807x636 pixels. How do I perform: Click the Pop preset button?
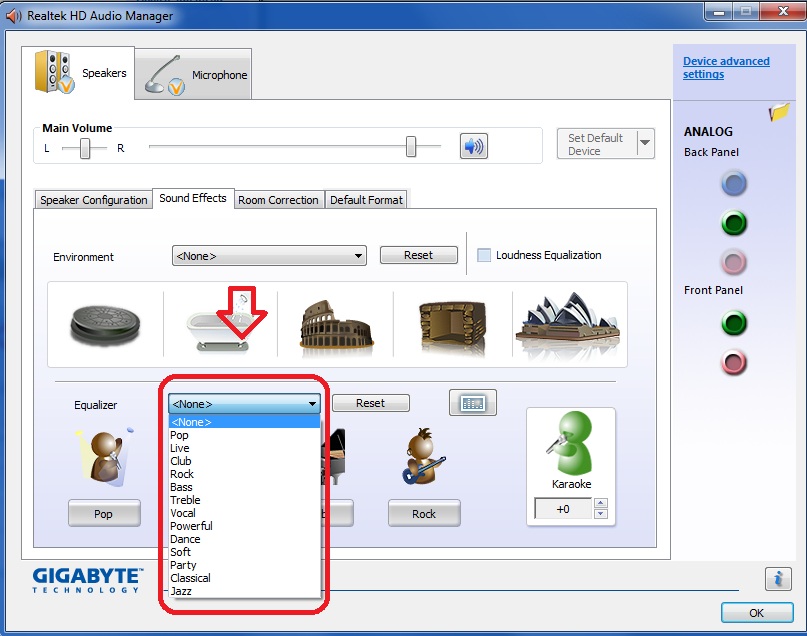pyautogui.click(x=104, y=513)
